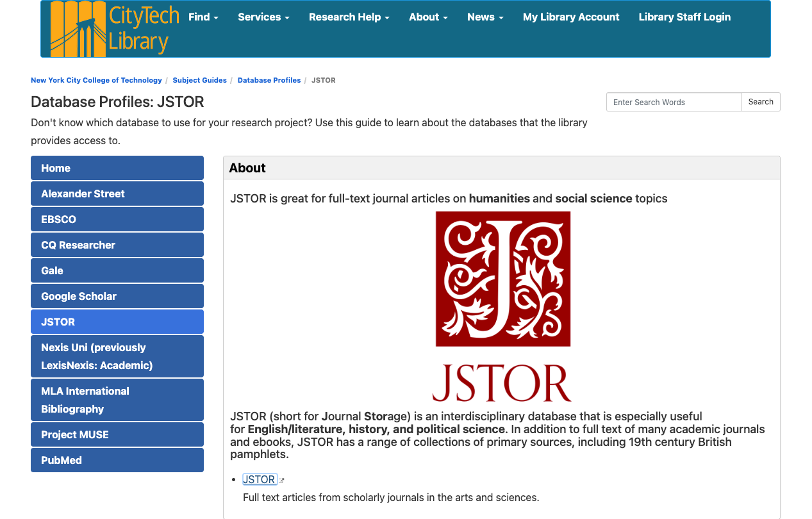The width and height of the screenshot is (812, 519).
Task: Click the Search button
Action: click(x=761, y=102)
